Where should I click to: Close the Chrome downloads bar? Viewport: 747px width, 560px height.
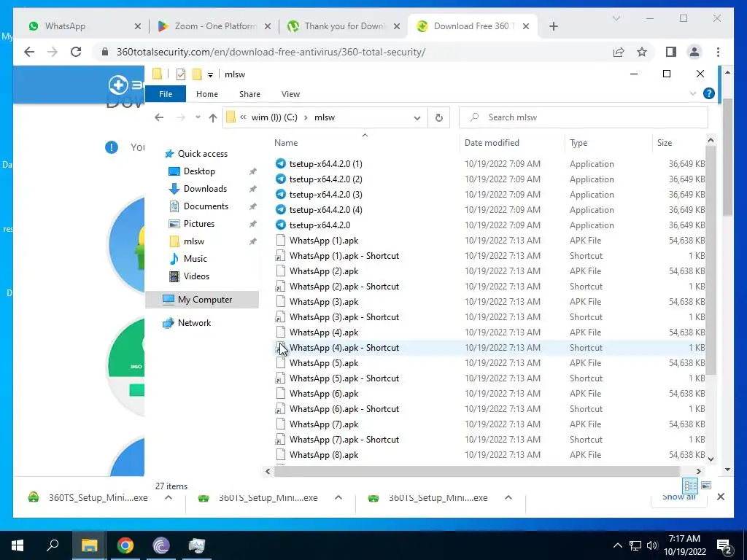720,497
